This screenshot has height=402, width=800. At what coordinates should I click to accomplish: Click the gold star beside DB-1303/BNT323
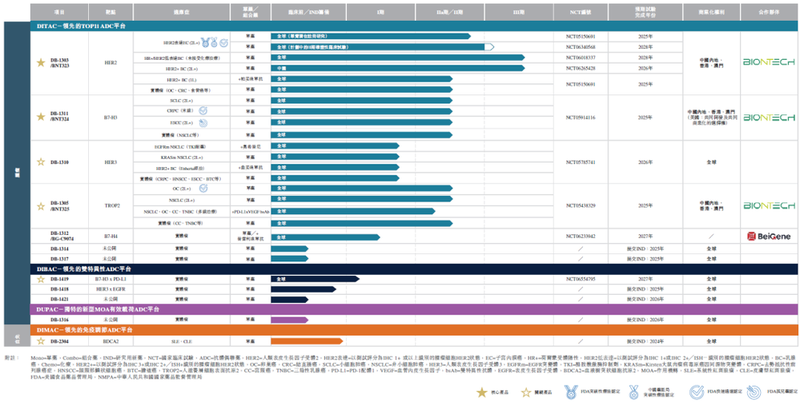tap(41, 63)
